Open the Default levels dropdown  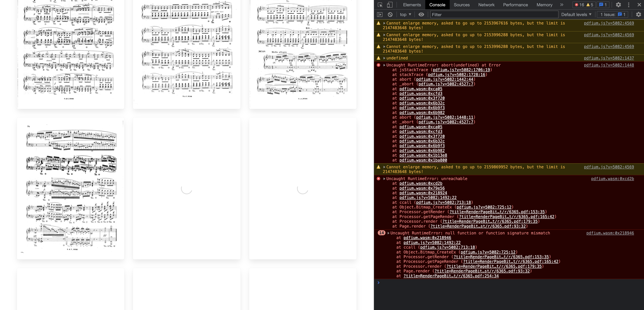(576, 15)
